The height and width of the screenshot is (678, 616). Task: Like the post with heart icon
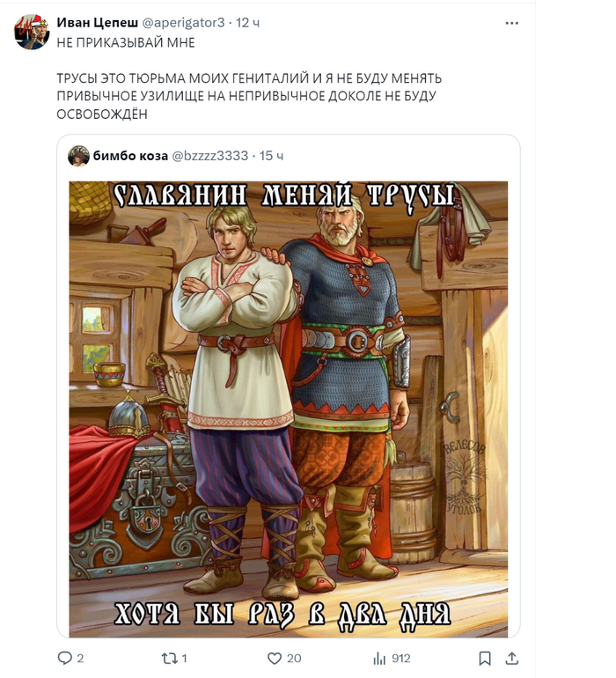pos(275,659)
